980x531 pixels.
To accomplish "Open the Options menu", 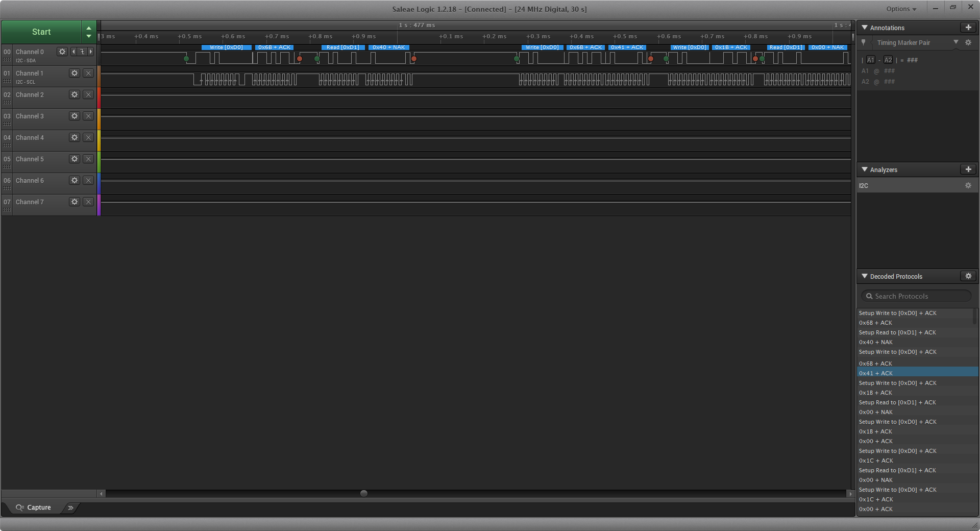I will tap(901, 9).
